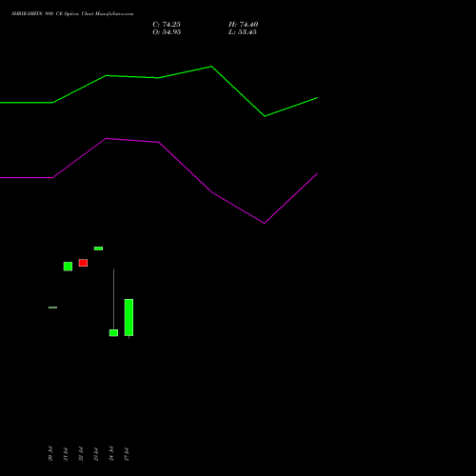Click the small green candle with long wick
Image resolution: width=476 pixels, height=476 pixels.
point(113,332)
